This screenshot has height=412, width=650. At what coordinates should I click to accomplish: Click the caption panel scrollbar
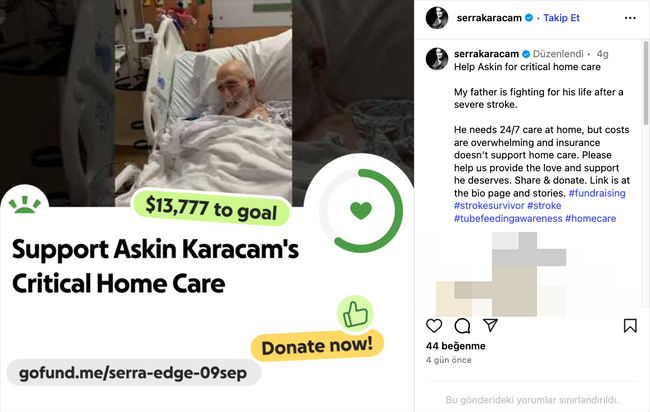click(646, 83)
